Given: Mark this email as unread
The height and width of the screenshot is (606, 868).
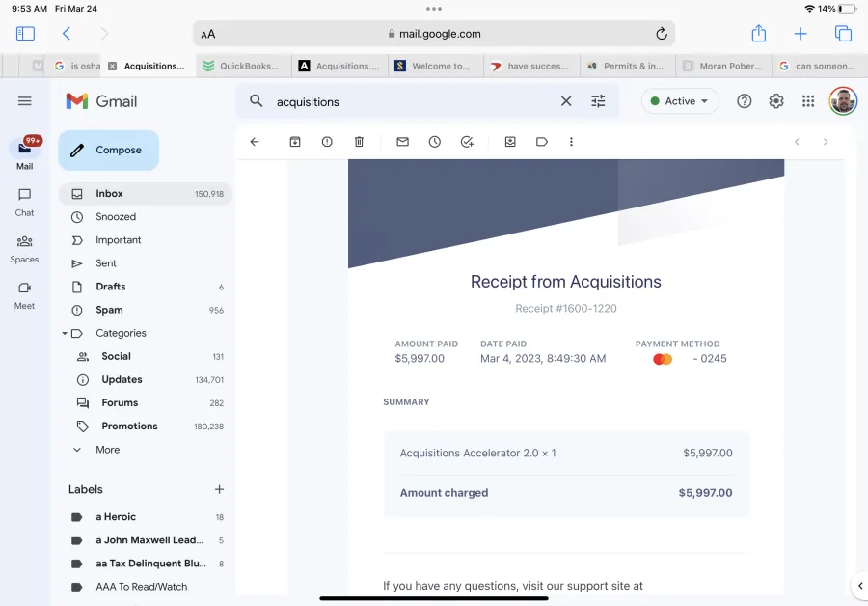Looking at the screenshot, I should [402, 142].
